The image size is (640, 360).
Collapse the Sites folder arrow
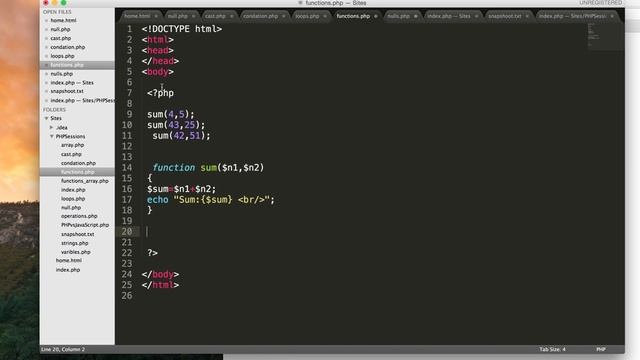point(47,118)
